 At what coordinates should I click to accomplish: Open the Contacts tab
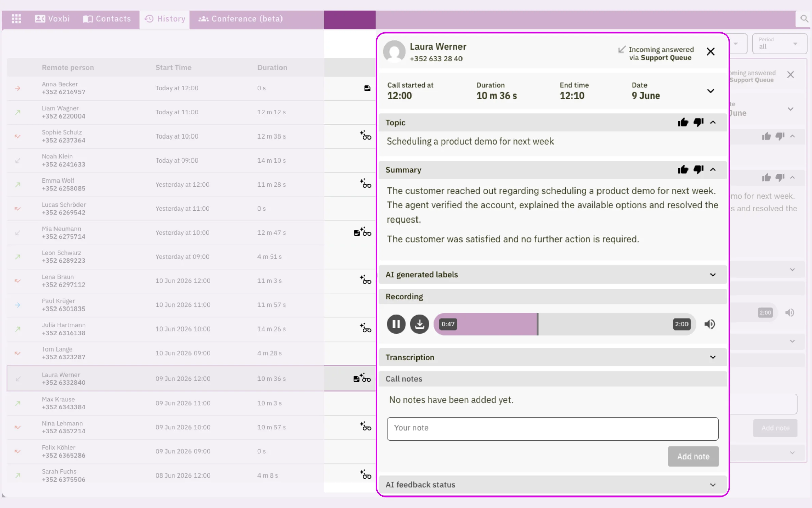(107, 19)
